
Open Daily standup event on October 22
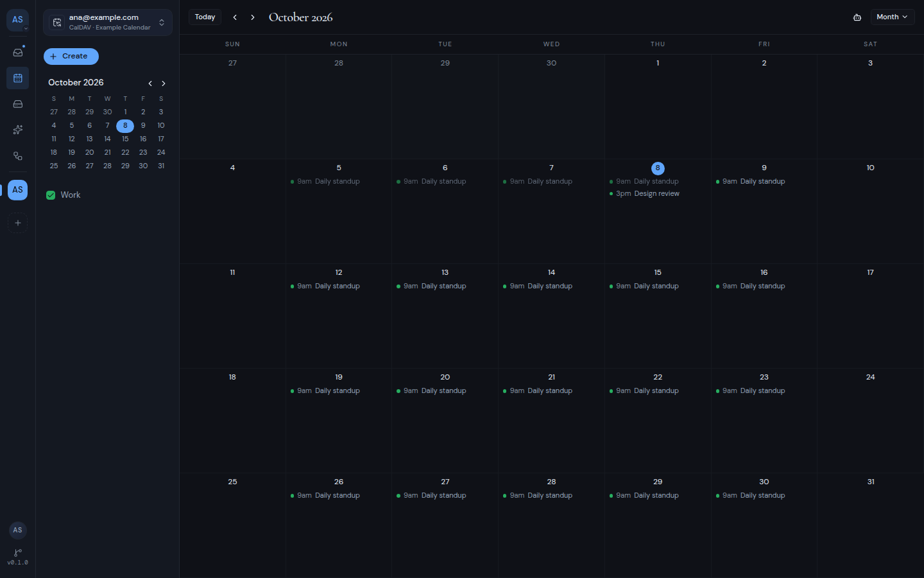[658, 391]
